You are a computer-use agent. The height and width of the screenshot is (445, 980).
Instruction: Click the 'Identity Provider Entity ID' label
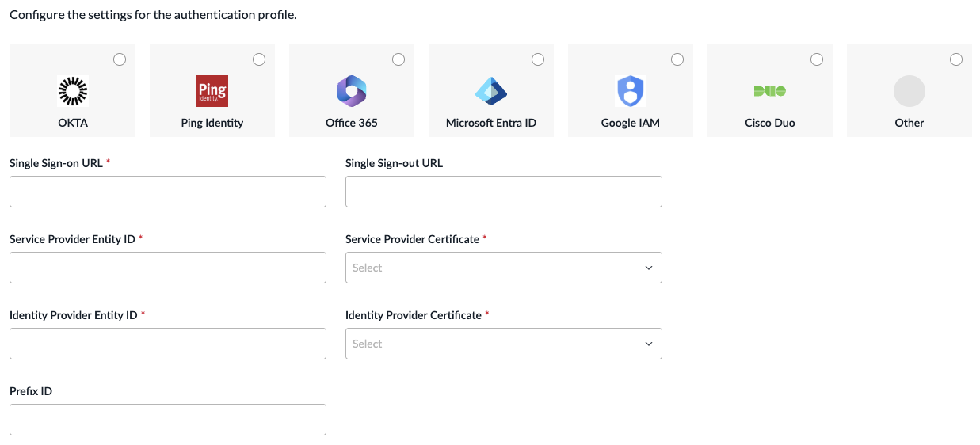pos(74,315)
